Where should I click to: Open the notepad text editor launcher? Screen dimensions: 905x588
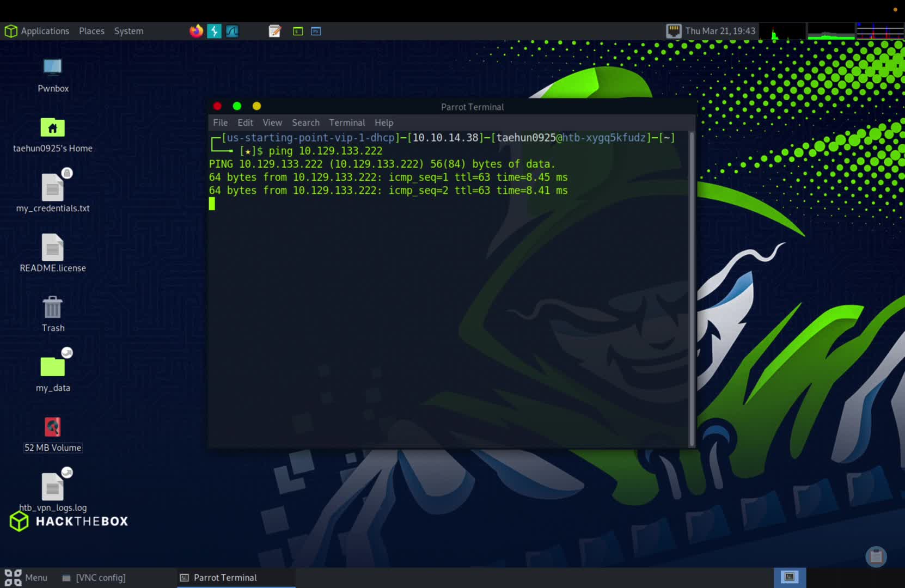(x=275, y=31)
